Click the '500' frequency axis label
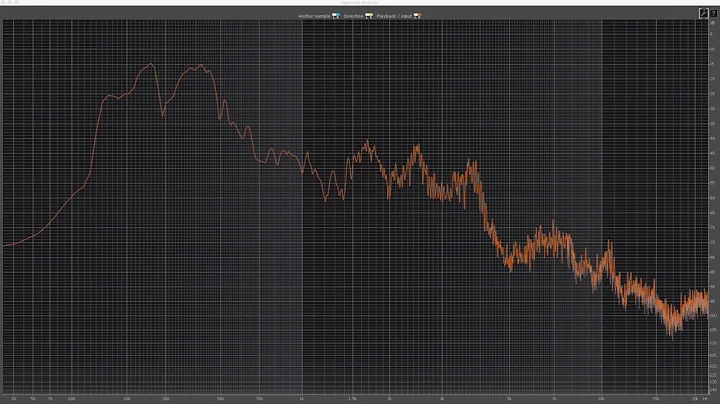The image size is (720, 404). (220, 399)
